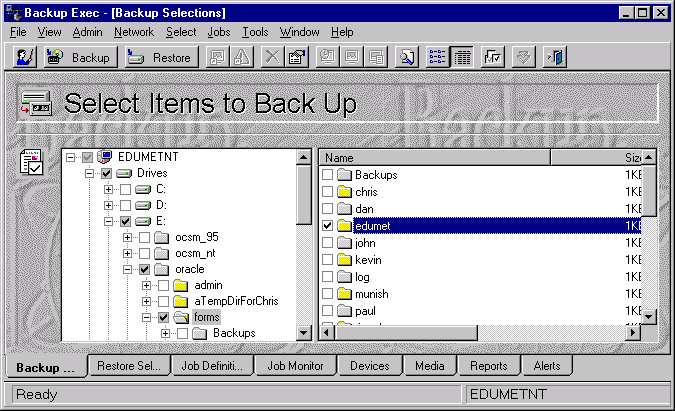Screen dimensions: 675x411
Task: Click the delete X toolbar icon
Action: (x=272, y=57)
